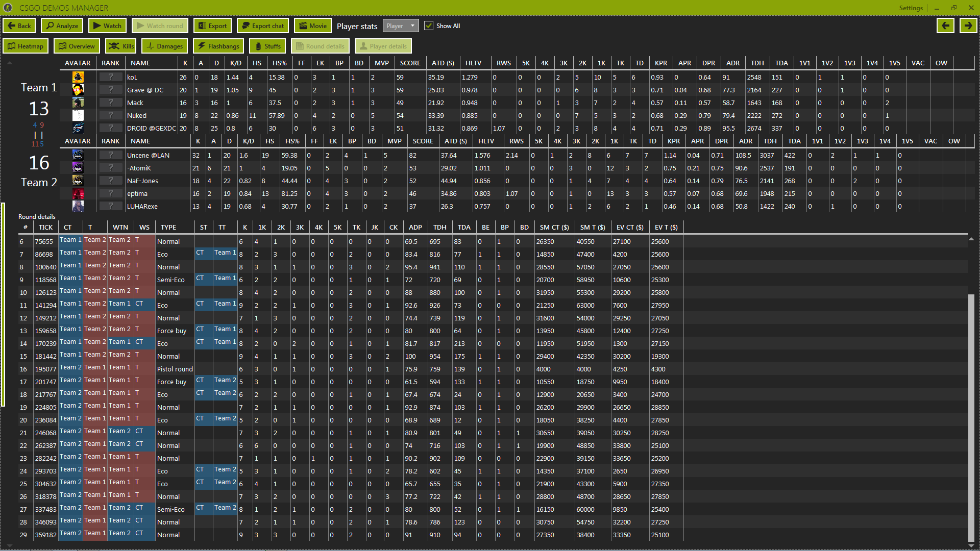Click scroll up arrow of round list
The image size is (980, 551).
[971, 239]
